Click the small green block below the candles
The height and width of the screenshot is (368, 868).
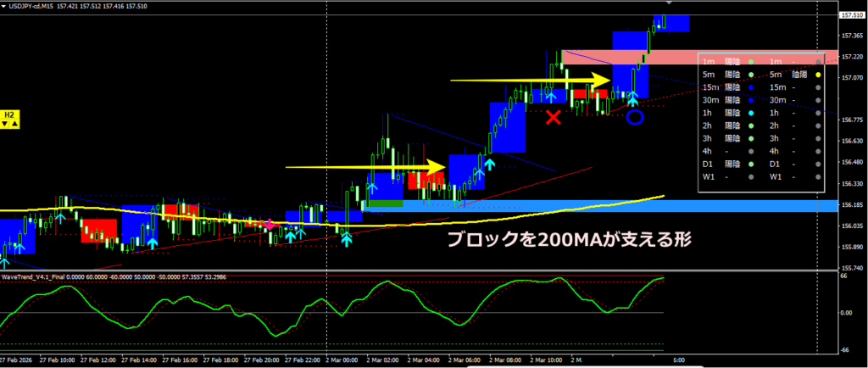[x=381, y=204]
